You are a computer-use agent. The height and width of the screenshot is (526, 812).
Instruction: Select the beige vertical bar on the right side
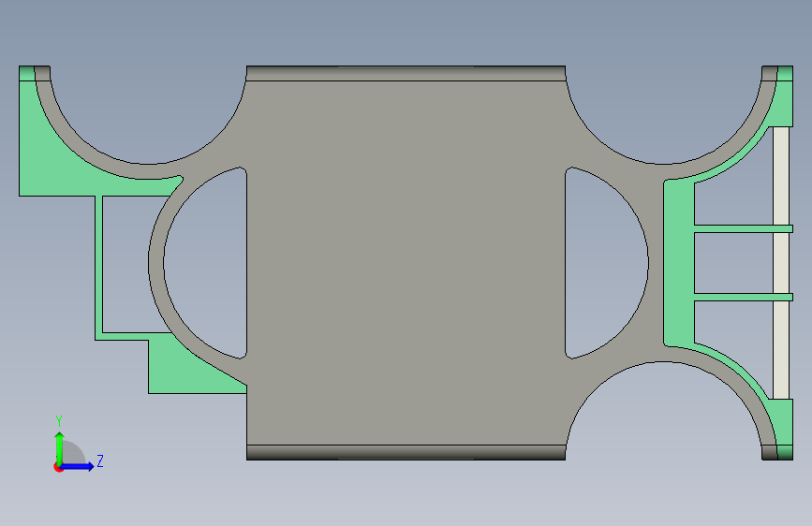pyautogui.click(x=781, y=262)
